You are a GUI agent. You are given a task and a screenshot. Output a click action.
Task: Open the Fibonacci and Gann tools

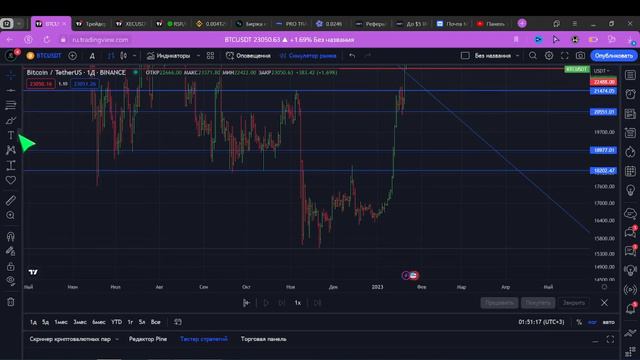[11, 105]
